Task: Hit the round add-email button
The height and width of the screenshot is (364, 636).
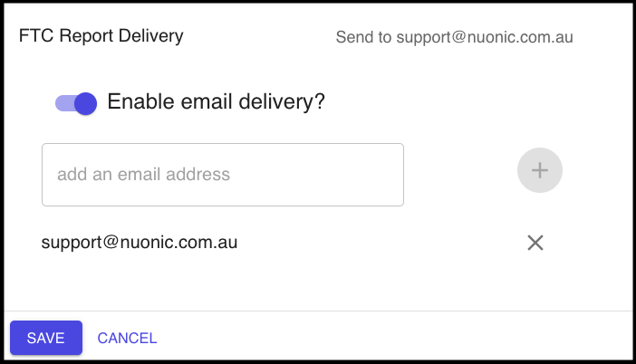Action: [540, 170]
